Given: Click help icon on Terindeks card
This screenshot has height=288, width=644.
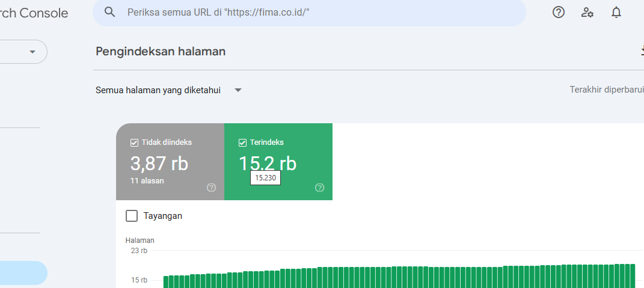Looking at the screenshot, I should coord(319,188).
